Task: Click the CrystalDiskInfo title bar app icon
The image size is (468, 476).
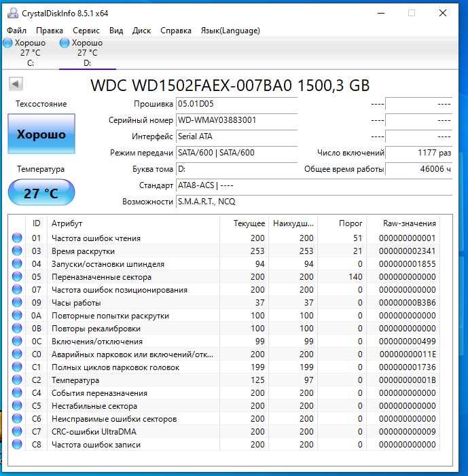Action: coord(13,13)
